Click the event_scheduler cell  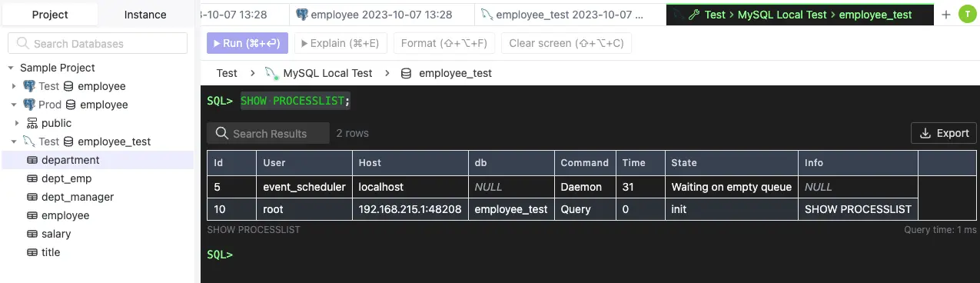click(x=304, y=187)
